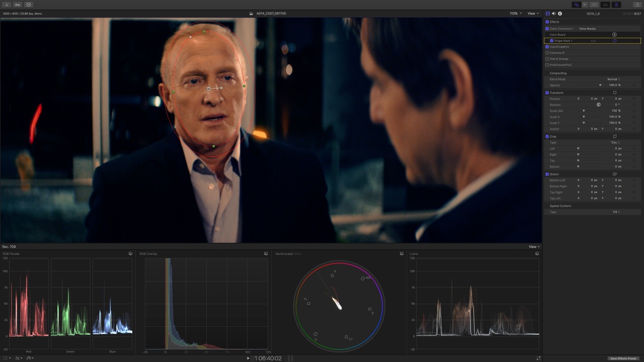
Task: Disable the Color Correction 1 checkbox
Action: coord(547,29)
